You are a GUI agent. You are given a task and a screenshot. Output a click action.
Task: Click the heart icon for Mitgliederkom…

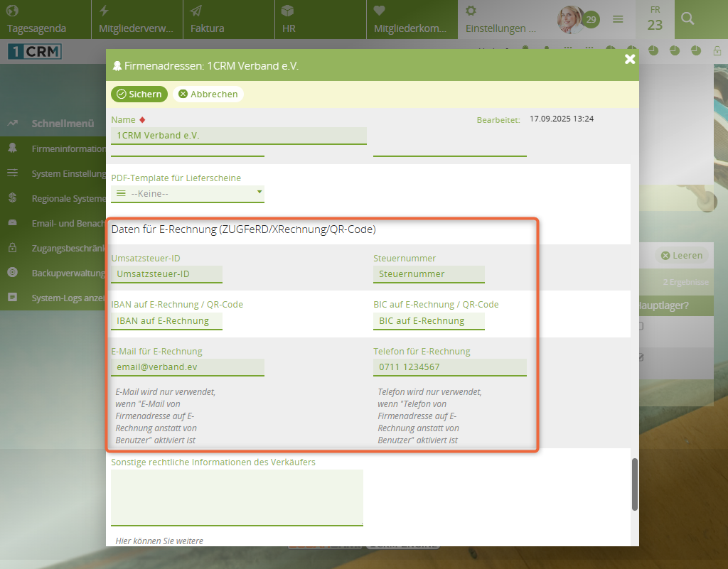point(379,11)
